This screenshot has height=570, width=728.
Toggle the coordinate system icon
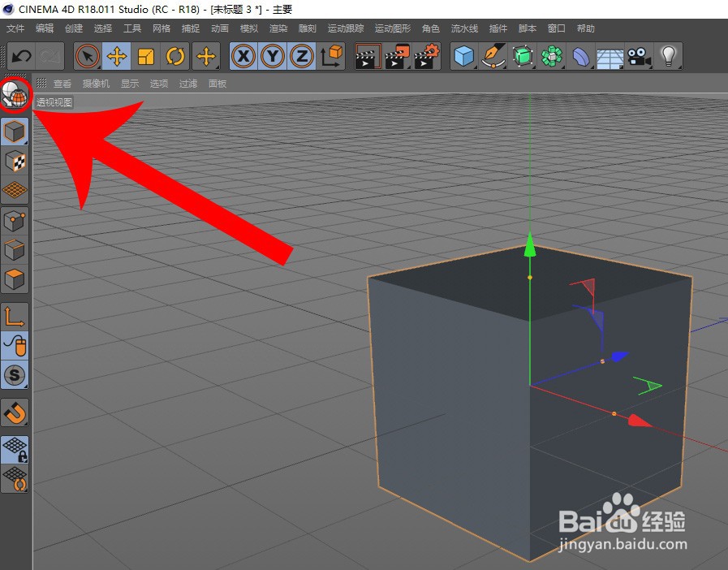(x=331, y=56)
